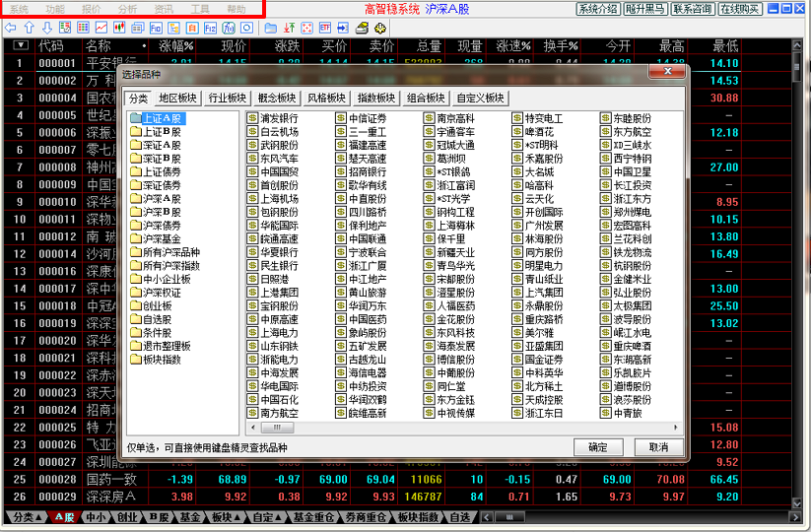Open the 系统 menu
This screenshot has height=532, width=811.
[19, 9]
